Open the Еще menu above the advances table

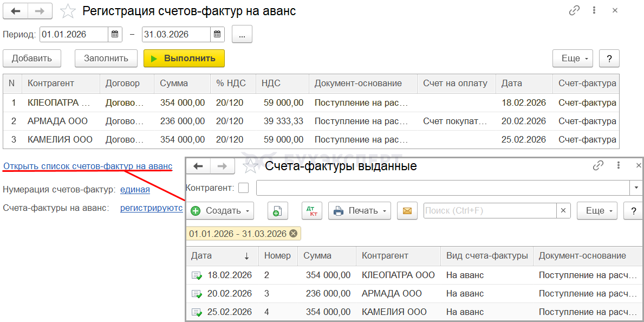(x=573, y=59)
